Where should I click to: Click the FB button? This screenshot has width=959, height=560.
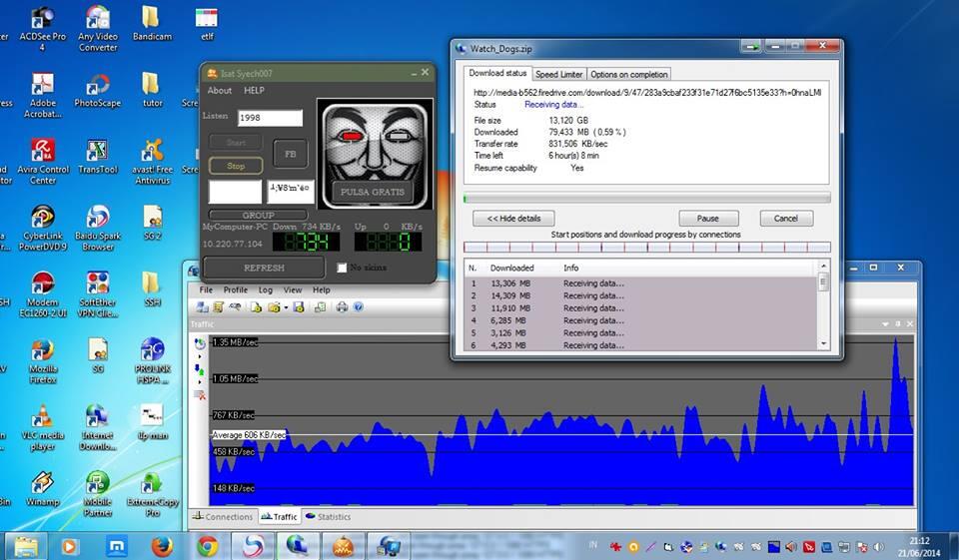click(291, 154)
